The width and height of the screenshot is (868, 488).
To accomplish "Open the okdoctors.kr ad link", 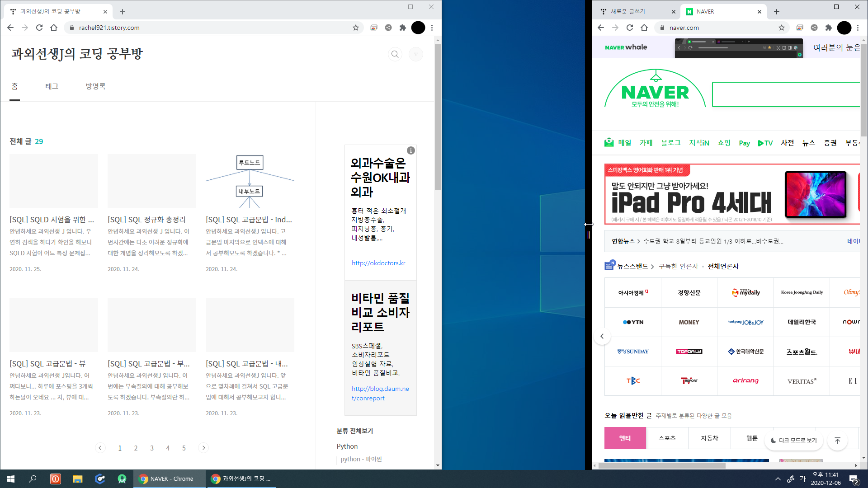I will [378, 263].
